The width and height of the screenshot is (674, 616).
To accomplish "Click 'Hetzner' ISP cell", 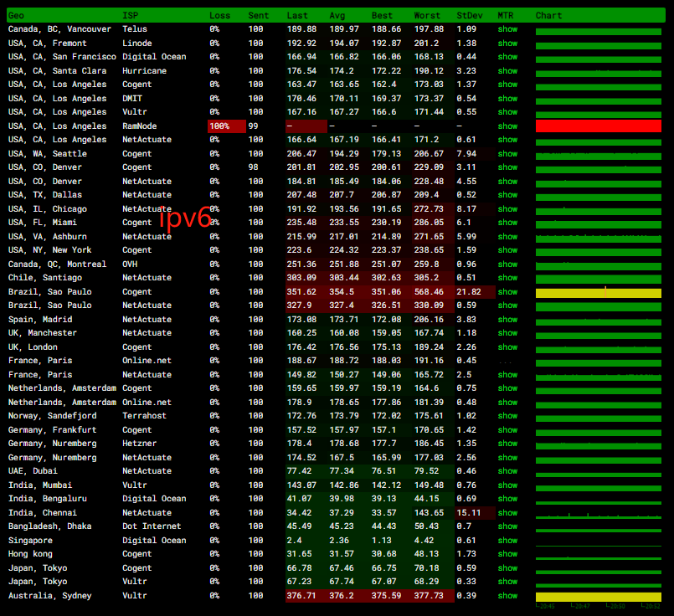I will (140, 444).
